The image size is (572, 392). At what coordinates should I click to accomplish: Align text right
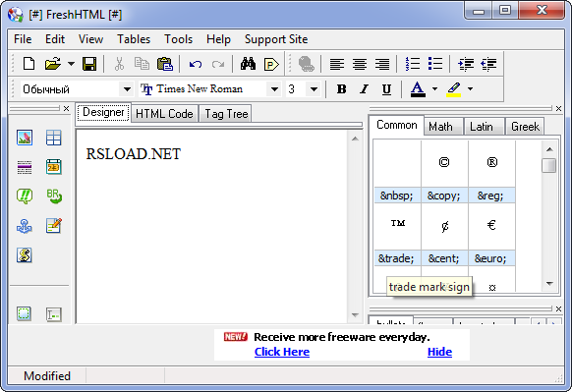[382, 64]
